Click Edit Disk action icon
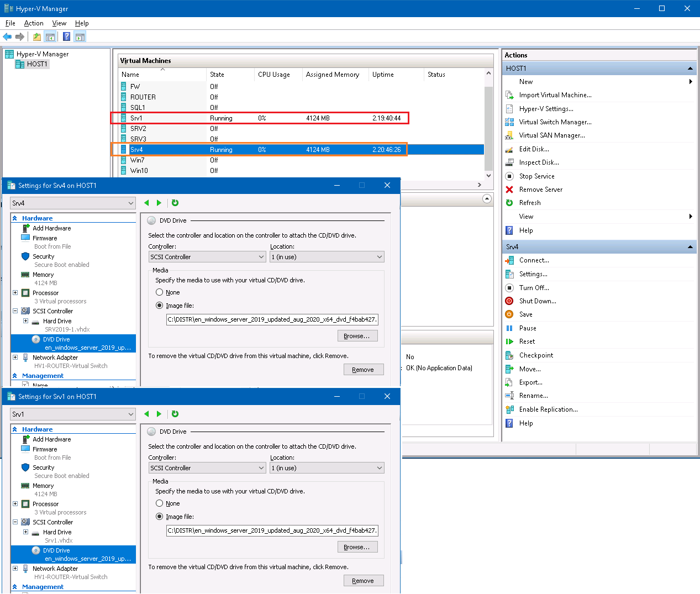700x594 pixels. click(x=509, y=149)
